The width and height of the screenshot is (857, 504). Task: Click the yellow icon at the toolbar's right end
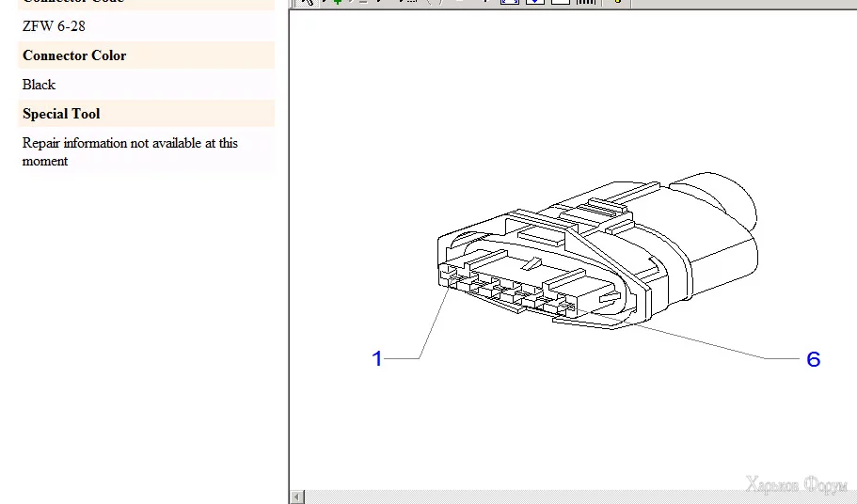pyautogui.click(x=616, y=3)
